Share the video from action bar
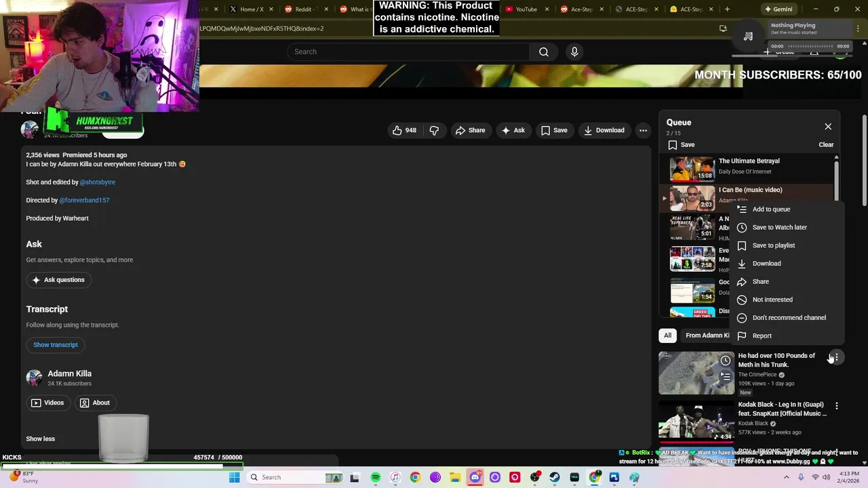This screenshot has height=488, width=868. [x=471, y=130]
